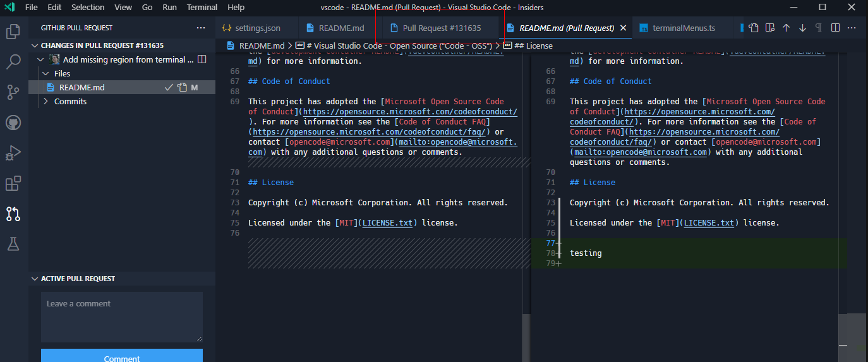Toggle inline view with split editor icon

pyautogui.click(x=835, y=28)
